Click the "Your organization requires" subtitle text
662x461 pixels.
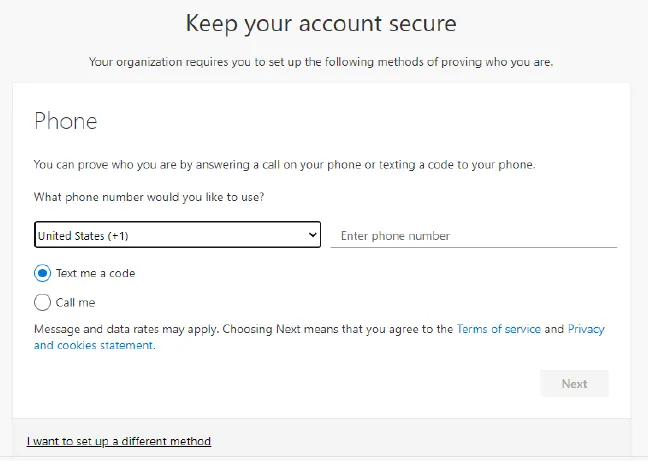321,62
